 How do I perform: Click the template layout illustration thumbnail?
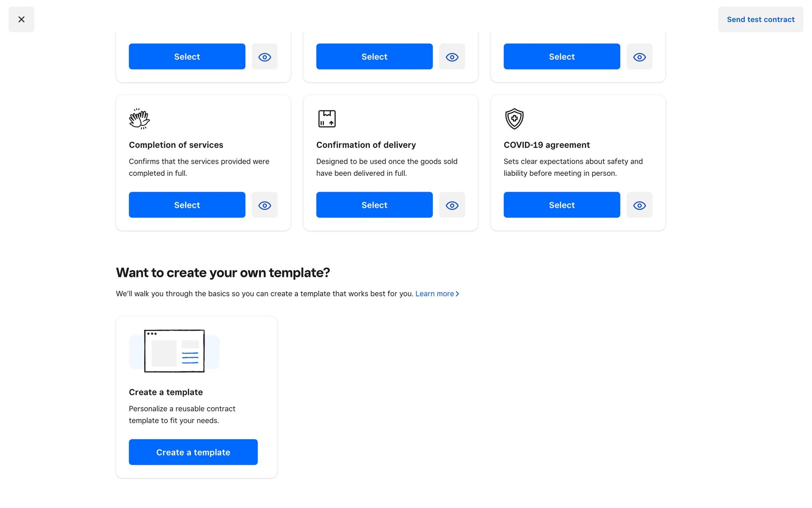[174, 351]
